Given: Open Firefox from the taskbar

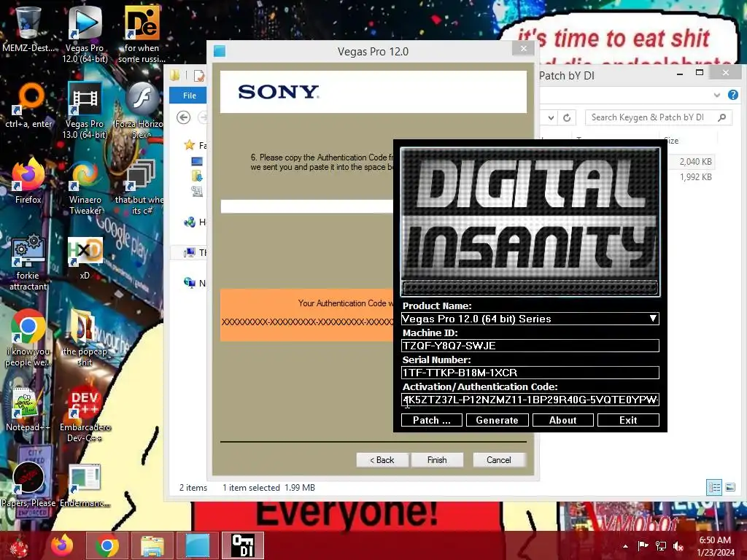Looking at the screenshot, I should pyautogui.click(x=62, y=546).
